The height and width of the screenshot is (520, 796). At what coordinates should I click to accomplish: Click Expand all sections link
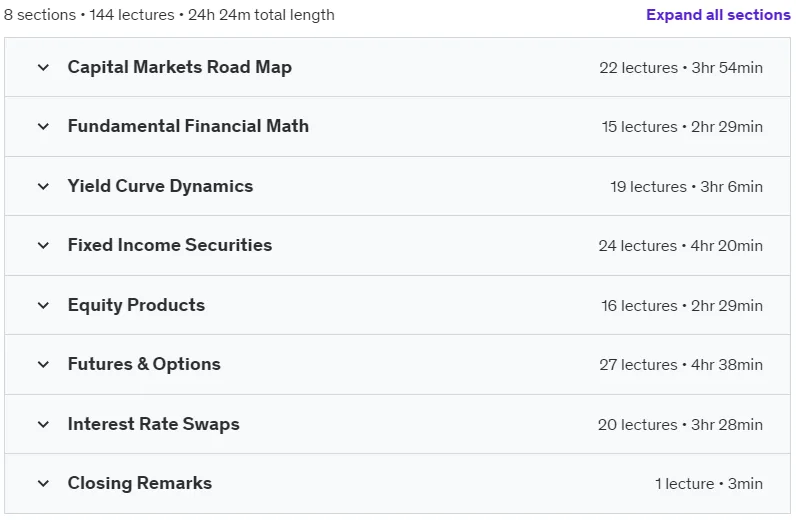tap(718, 15)
